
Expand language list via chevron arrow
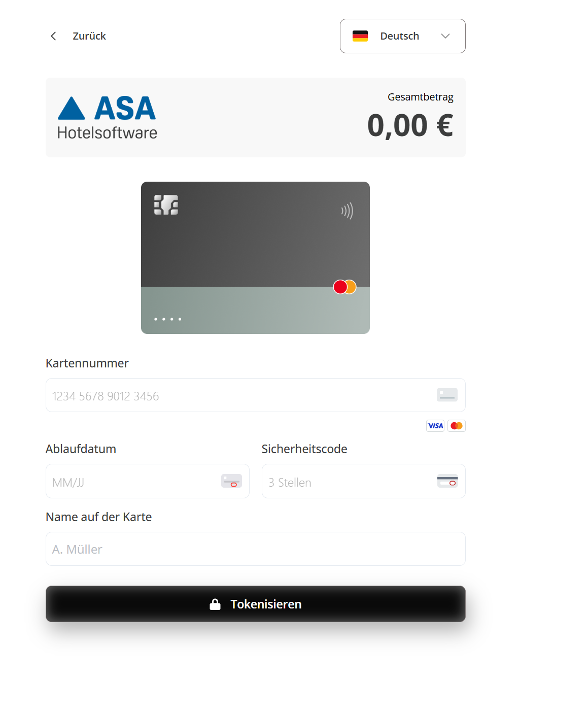[x=445, y=36]
